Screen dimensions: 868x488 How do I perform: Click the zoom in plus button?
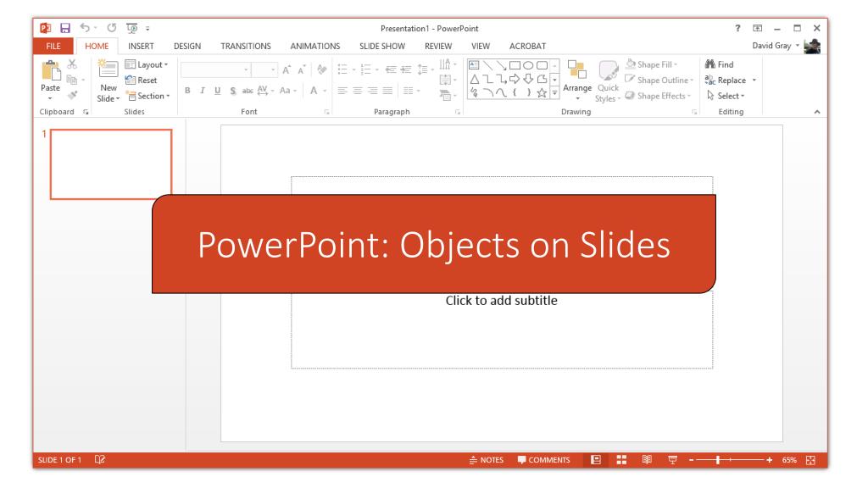tap(769, 460)
